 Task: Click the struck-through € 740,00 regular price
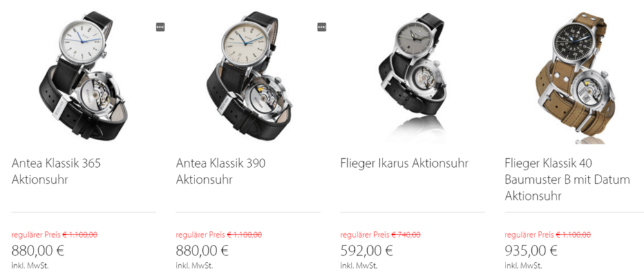pos(406,235)
